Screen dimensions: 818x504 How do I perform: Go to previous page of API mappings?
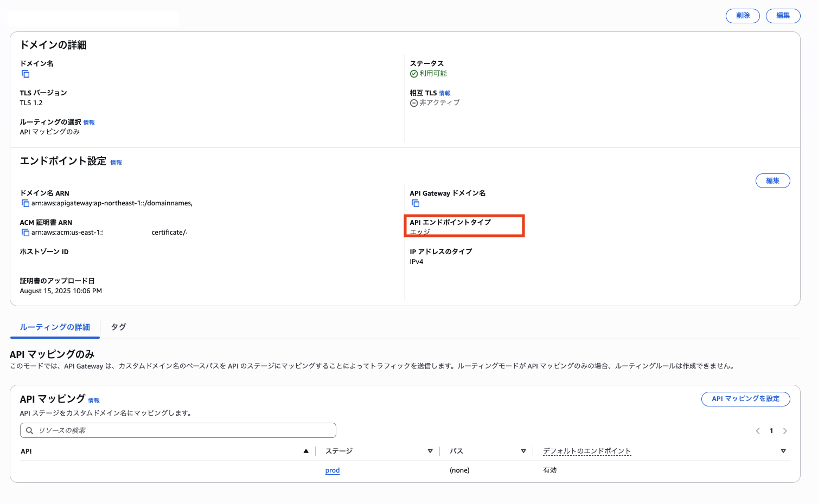[x=758, y=431]
